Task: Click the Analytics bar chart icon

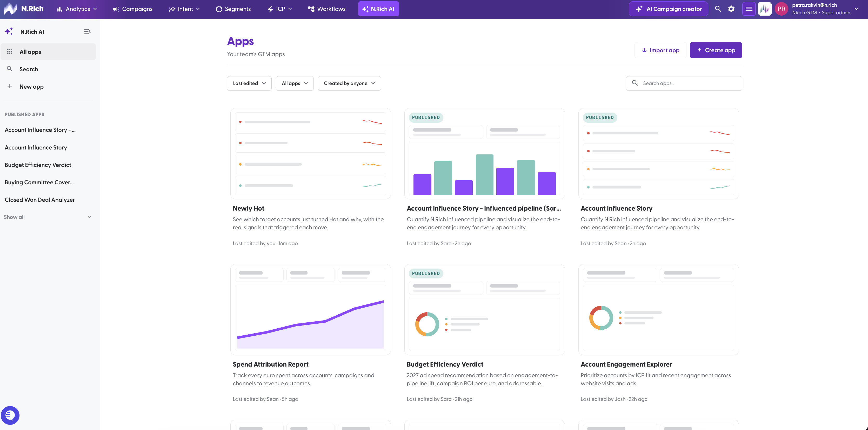Action: pos(60,9)
